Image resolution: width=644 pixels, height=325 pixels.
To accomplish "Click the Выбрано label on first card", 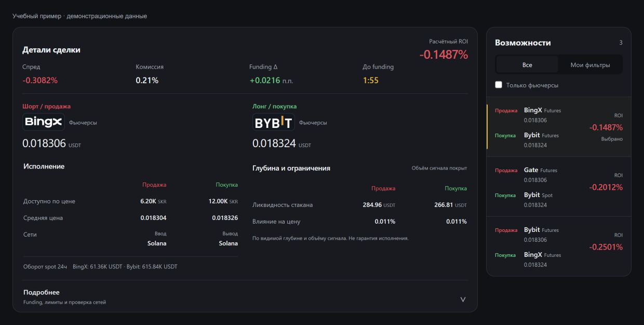I will (x=612, y=139).
